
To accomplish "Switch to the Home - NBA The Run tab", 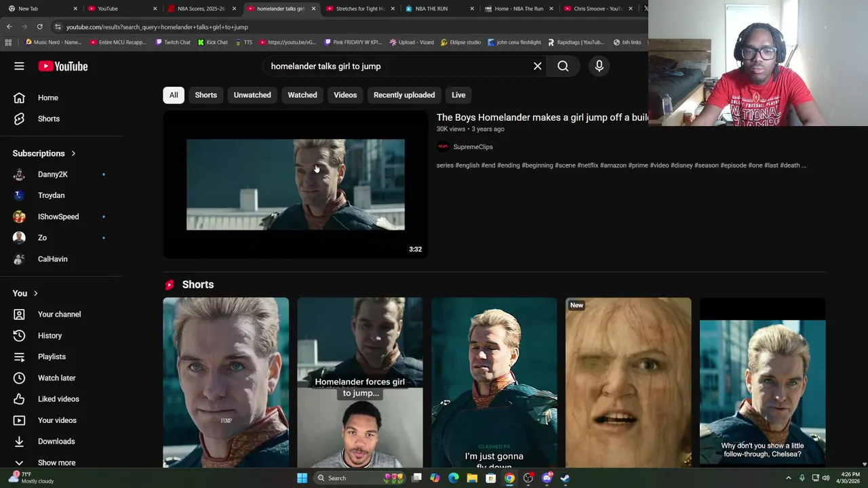I will tap(519, 9).
